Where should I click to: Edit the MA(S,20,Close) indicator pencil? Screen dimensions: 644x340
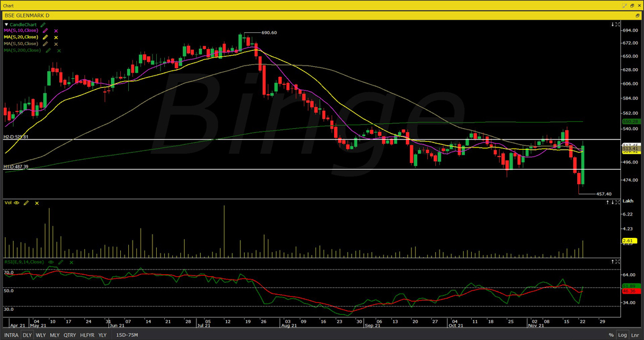click(46, 37)
